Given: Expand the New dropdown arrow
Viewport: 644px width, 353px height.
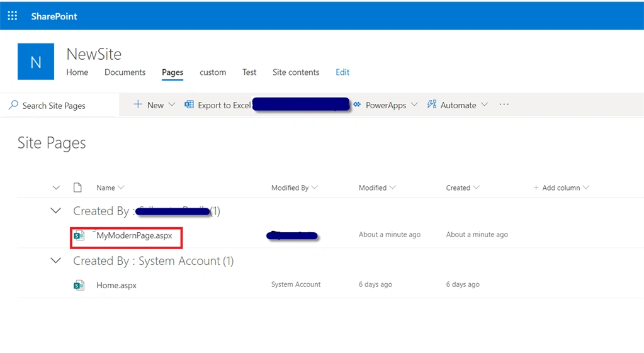Looking at the screenshot, I should pyautogui.click(x=172, y=104).
